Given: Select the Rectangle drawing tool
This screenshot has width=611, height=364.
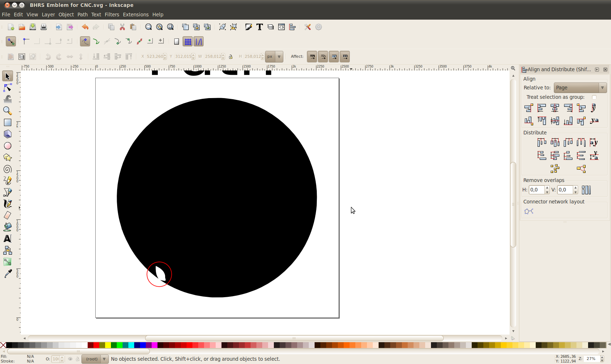Looking at the screenshot, I should pyautogui.click(x=8, y=122).
